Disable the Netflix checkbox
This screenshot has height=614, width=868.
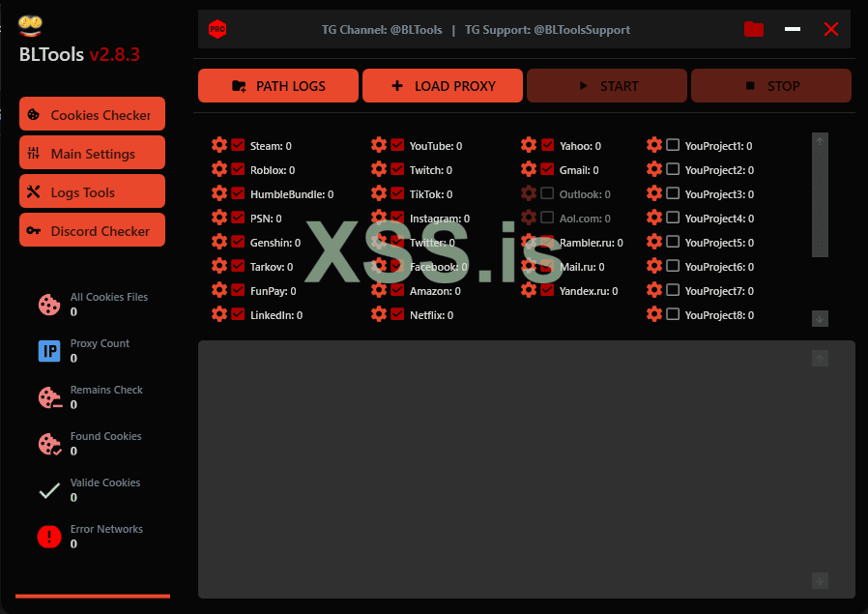tap(397, 314)
